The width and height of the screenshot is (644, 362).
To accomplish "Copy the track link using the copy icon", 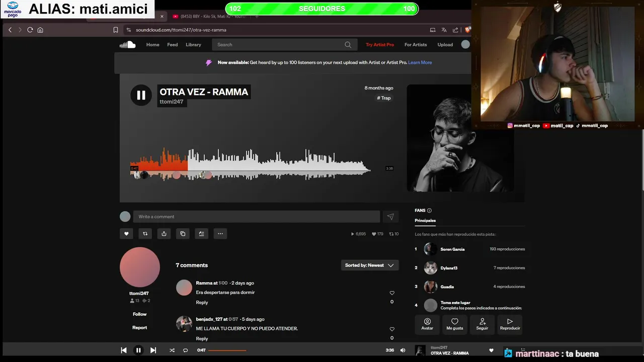I will coord(183,233).
